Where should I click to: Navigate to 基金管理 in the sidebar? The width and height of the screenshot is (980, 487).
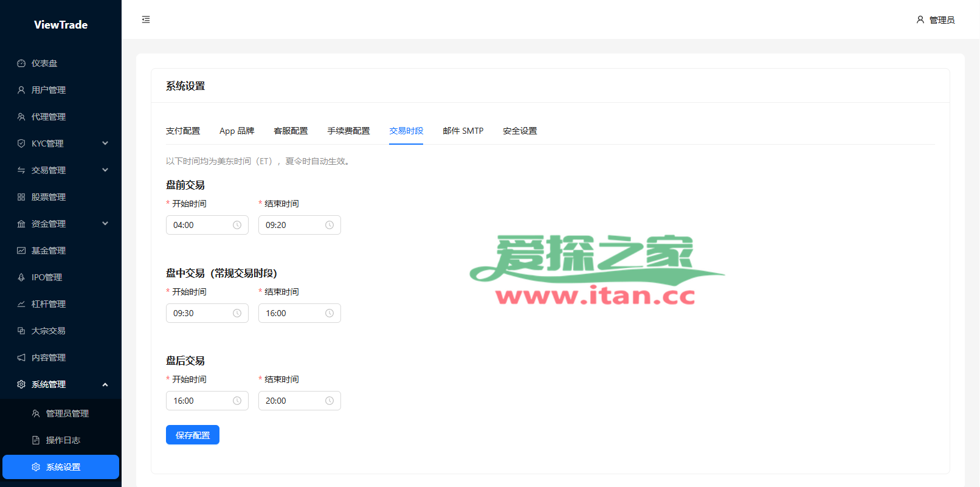coord(61,250)
